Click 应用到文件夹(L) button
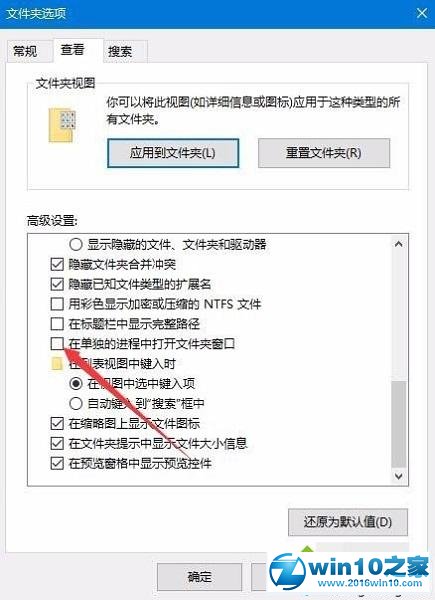The image size is (435, 600). [x=173, y=153]
